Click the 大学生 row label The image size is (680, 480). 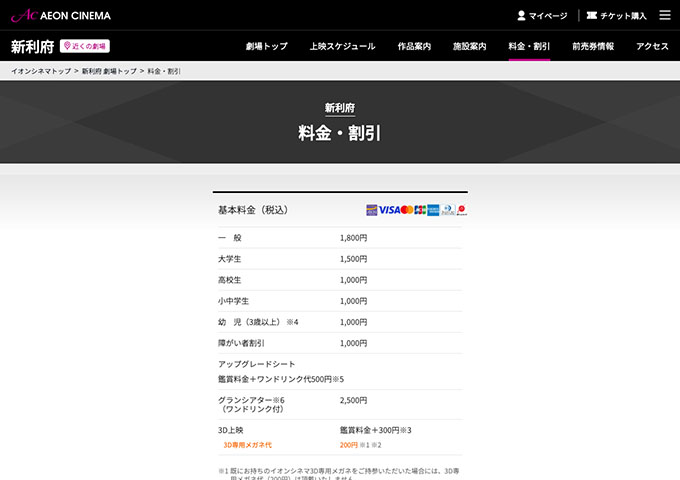229,259
